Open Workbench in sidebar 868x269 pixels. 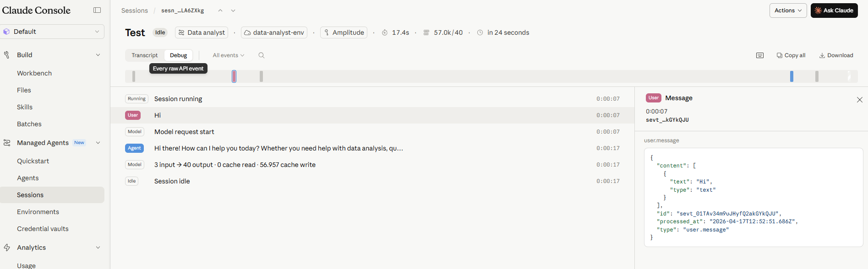tap(34, 73)
